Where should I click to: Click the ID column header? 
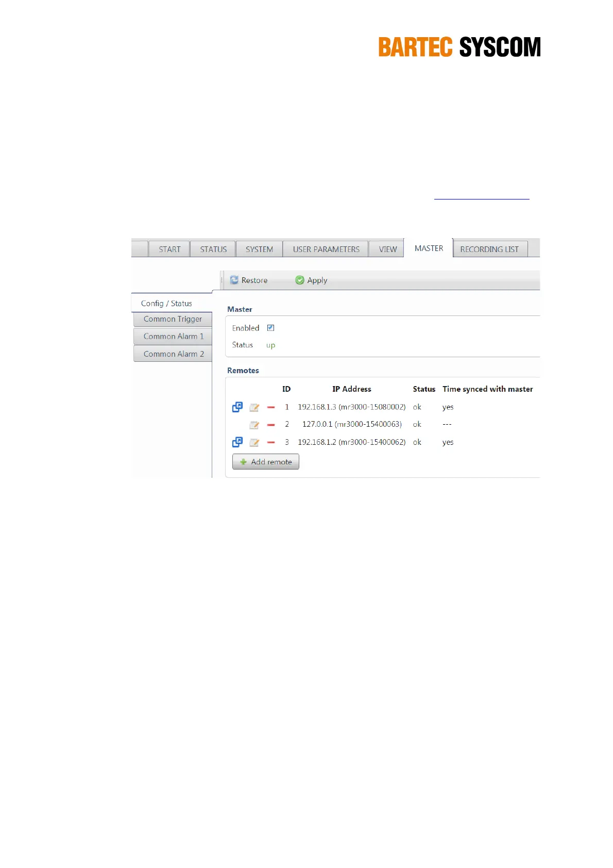coord(286,389)
